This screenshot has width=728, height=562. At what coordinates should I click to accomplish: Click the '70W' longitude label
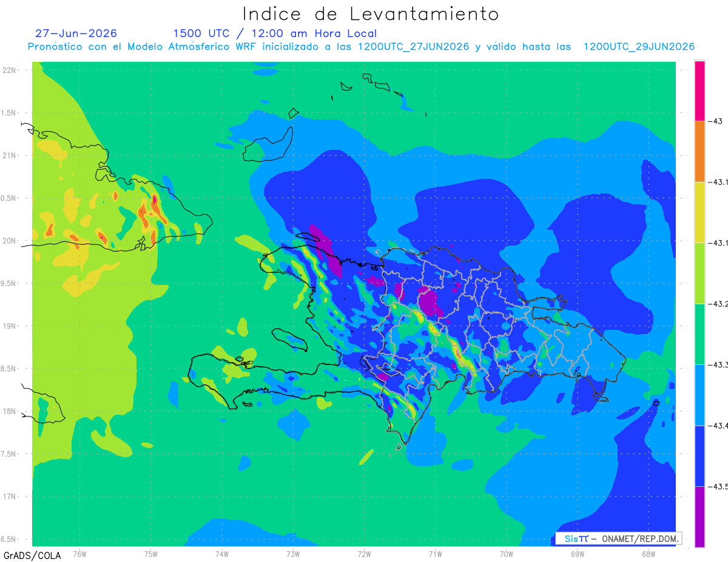506,554
